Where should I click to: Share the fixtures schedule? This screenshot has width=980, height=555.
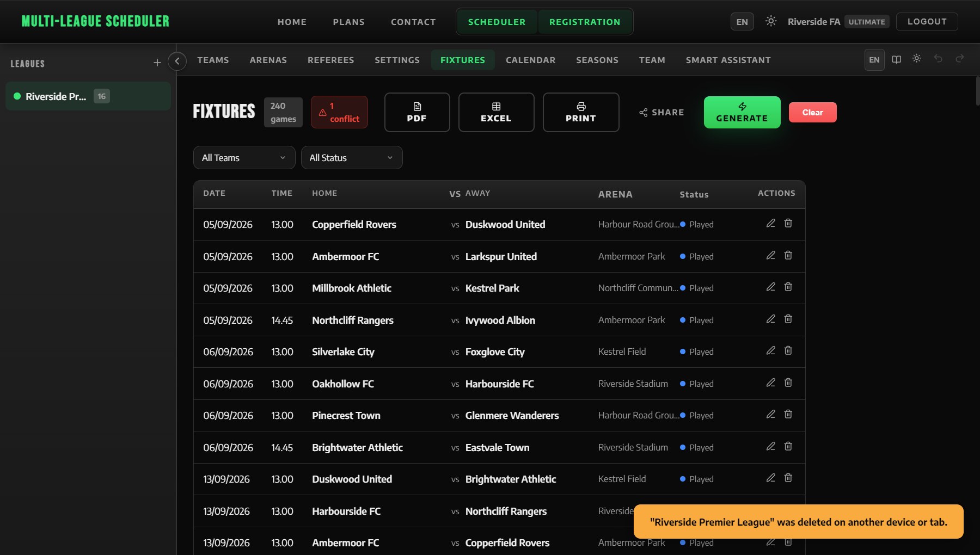click(661, 112)
